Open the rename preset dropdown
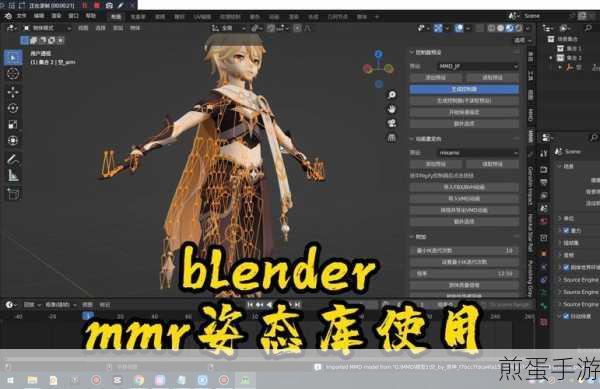 pyautogui.click(x=478, y=153)
